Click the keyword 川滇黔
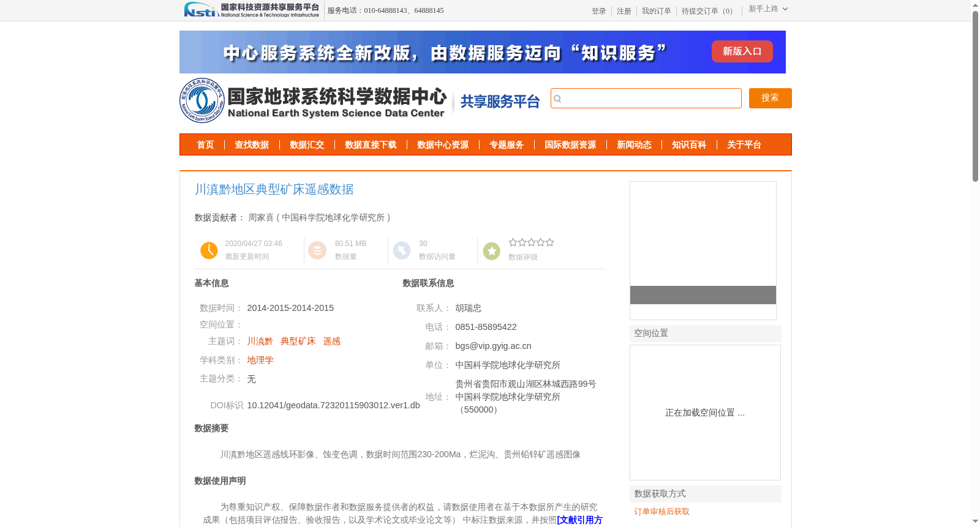980x527 pixels. pos(260,342)
